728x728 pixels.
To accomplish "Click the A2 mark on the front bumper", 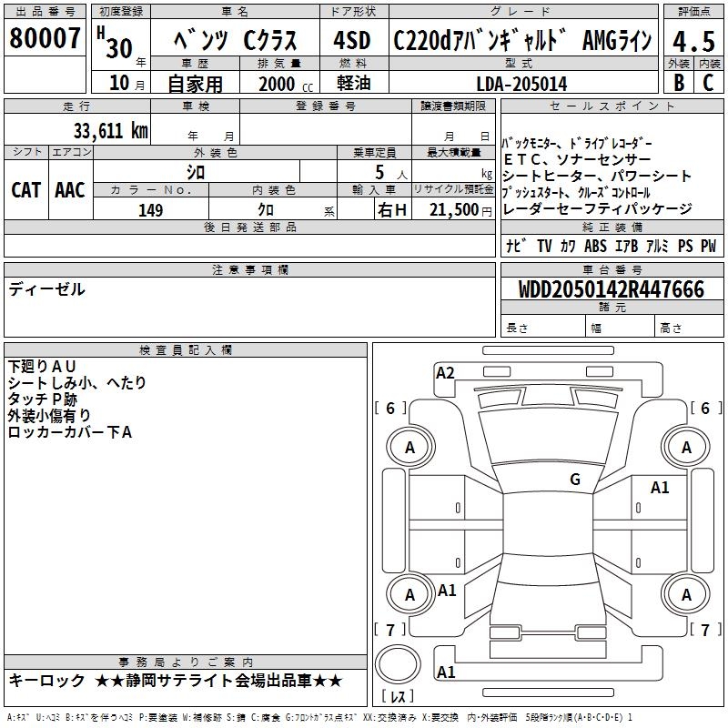I will click(445, 373).
